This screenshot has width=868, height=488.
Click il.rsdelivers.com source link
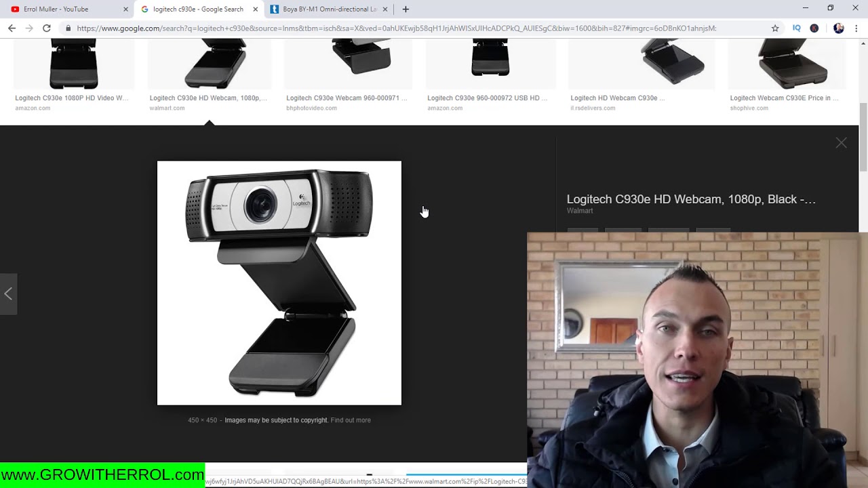(593, 108)
